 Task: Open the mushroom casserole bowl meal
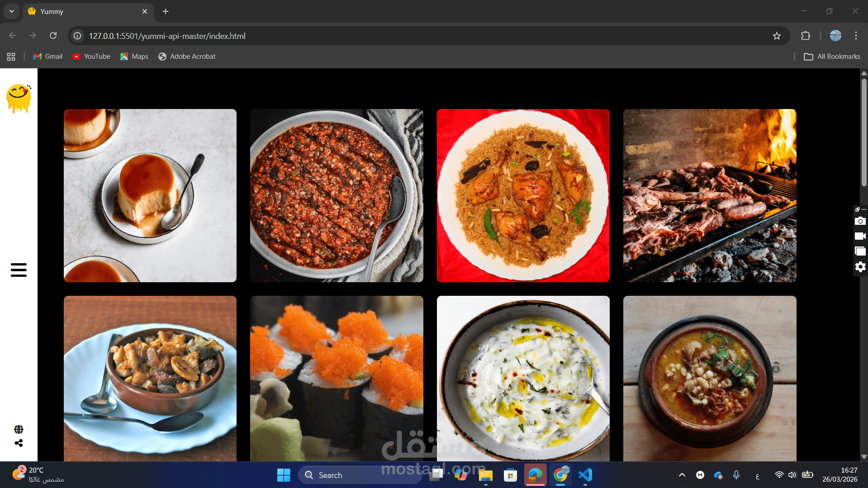point(150,379)
